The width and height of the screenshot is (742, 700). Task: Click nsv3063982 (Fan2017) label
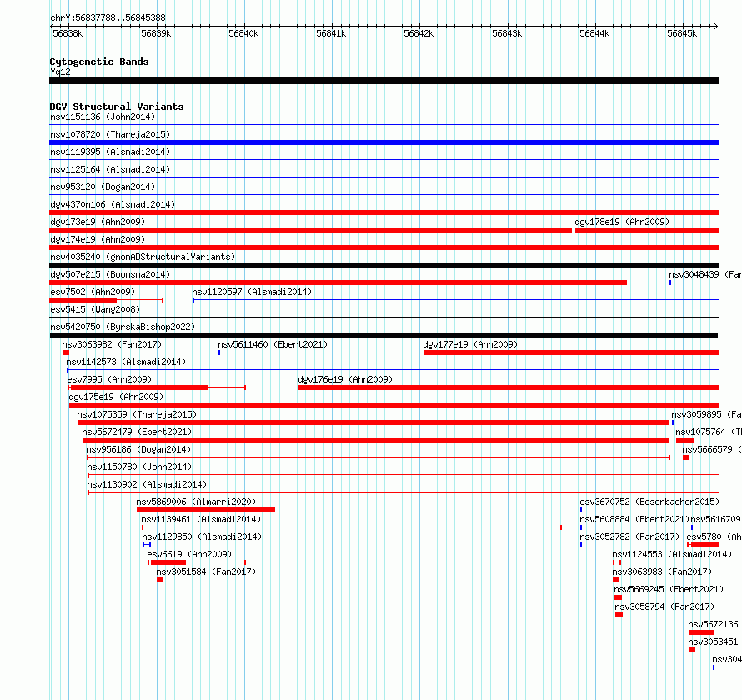tap(112, 344)
